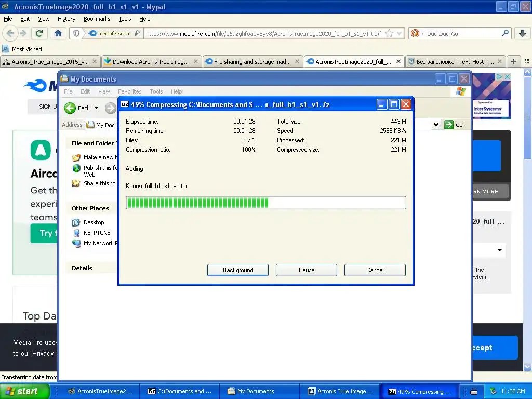Close the InterSystems ad with X icon

tap(507, 77)
